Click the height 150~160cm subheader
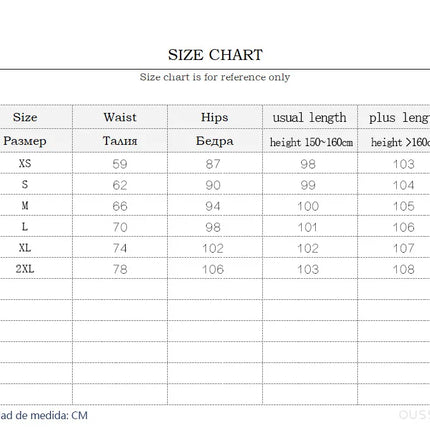The height and width of the screenshot is (430, 430). tap(311, 142)
